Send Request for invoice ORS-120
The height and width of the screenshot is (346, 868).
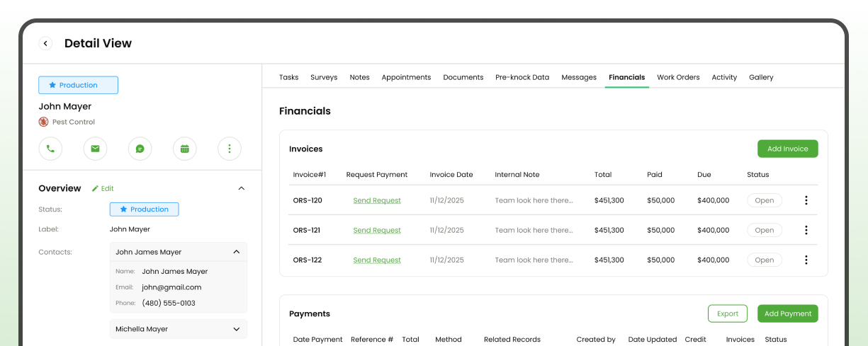click(x=377, y=200)
